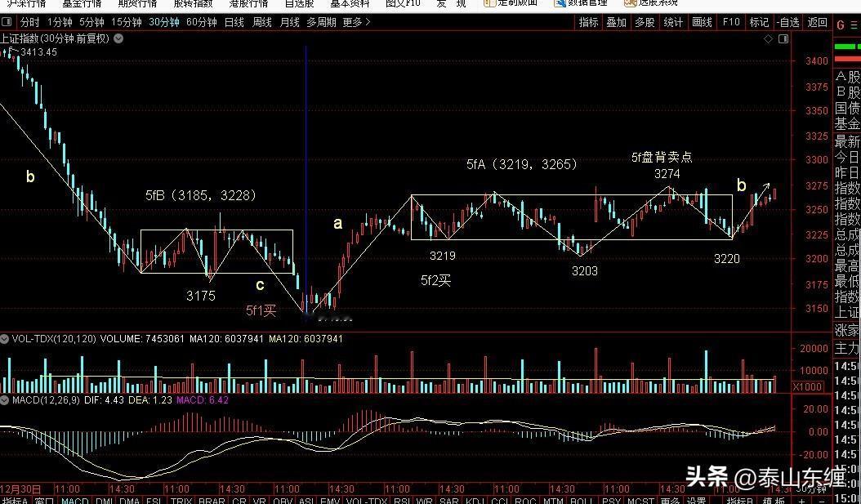The height and width of the screenshot is (504, 861).
Task: Click the red G icon
Action: [840, 25]
